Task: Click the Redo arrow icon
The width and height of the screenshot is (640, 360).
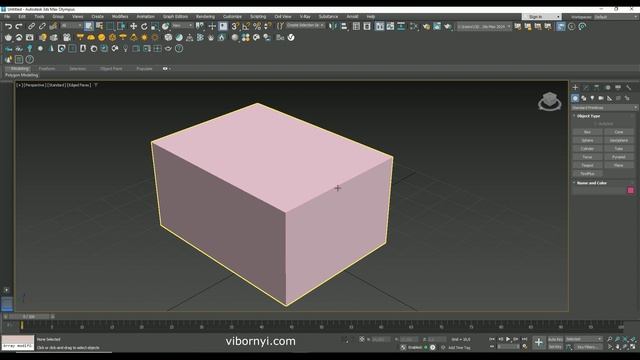Action: (x=19, y=27)
